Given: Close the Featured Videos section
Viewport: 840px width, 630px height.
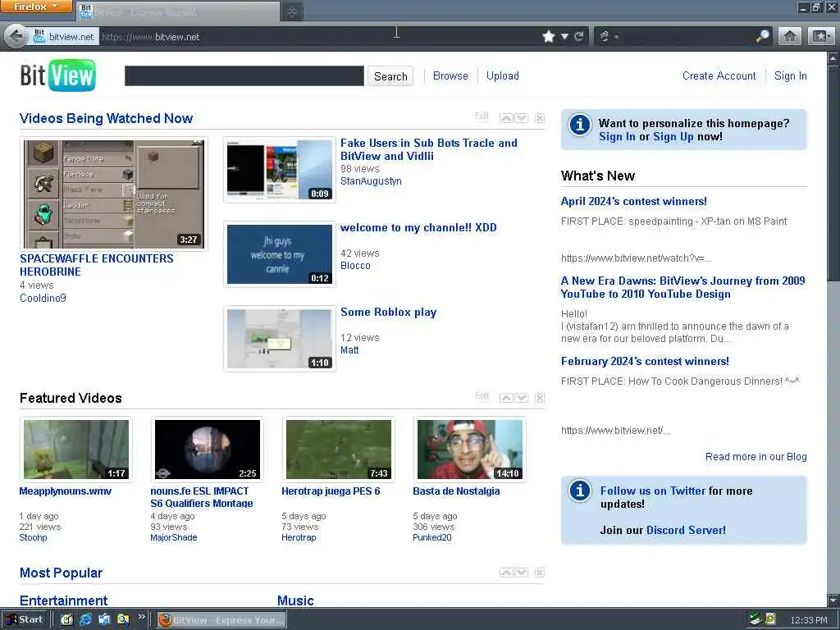Looking at the screenshot, I should coord(540,398).
